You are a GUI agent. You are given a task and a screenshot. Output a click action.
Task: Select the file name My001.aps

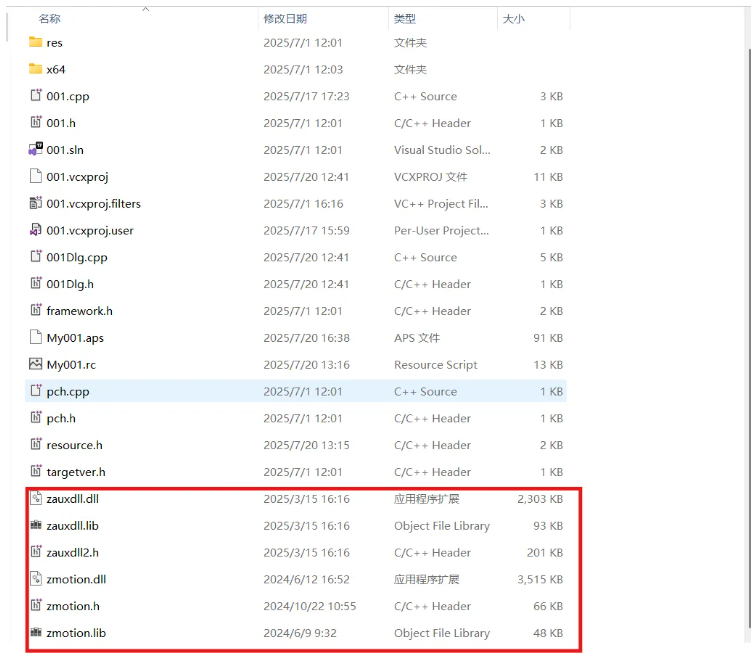[75, 338]
